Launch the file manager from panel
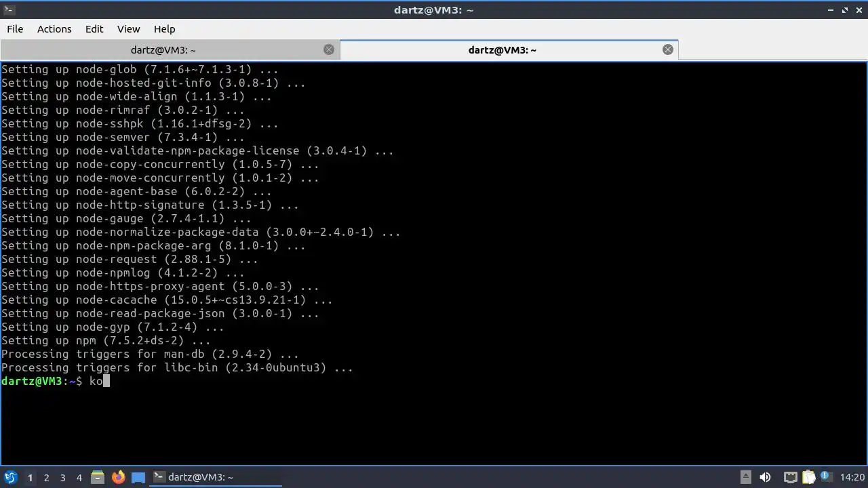 click(x=98, y=477)
